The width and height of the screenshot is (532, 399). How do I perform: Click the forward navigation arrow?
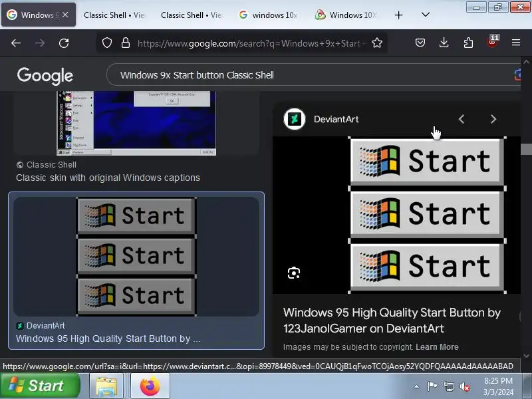tap(40, 43)
